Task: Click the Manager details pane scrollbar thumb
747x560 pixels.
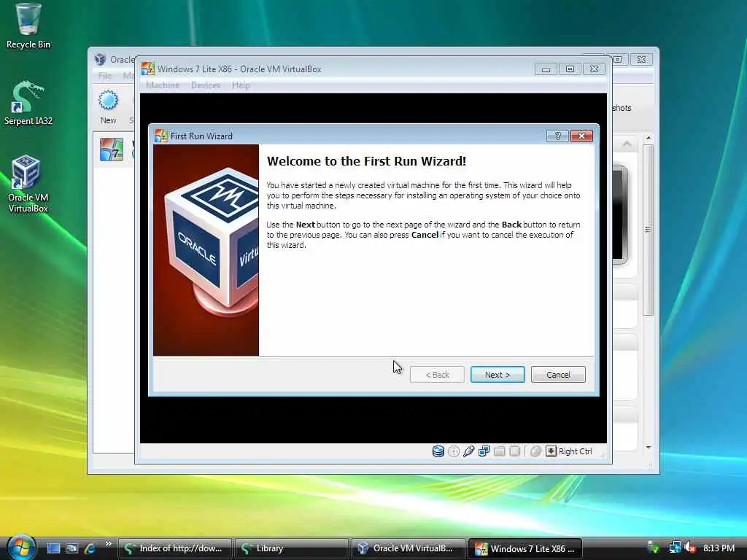Action: click(x=648, y=230)
